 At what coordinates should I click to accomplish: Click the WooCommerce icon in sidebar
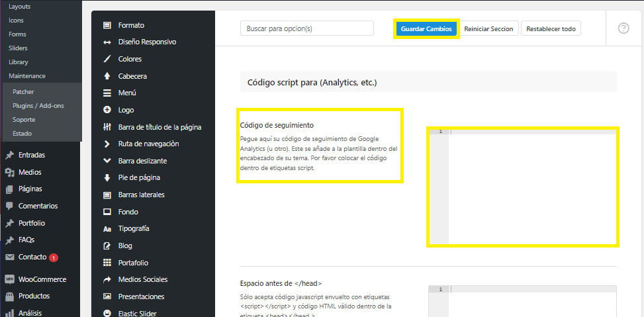click(x=9, y=279)
